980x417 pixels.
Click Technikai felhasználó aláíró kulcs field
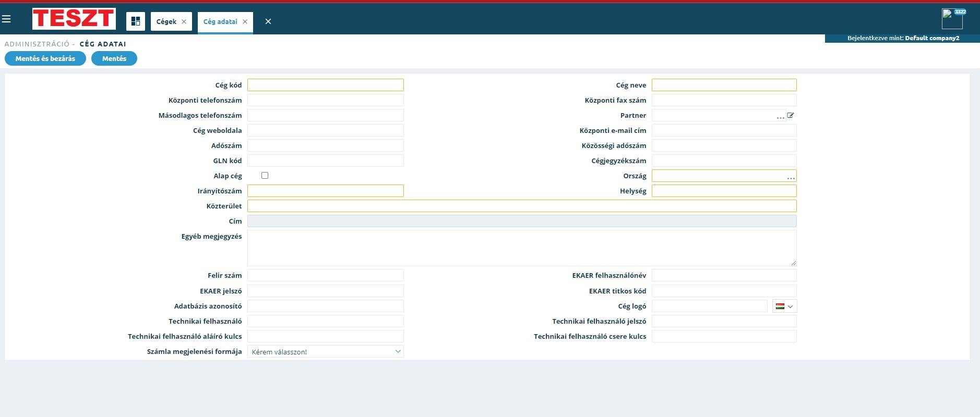pyautogui.click(x=326, y=336)
